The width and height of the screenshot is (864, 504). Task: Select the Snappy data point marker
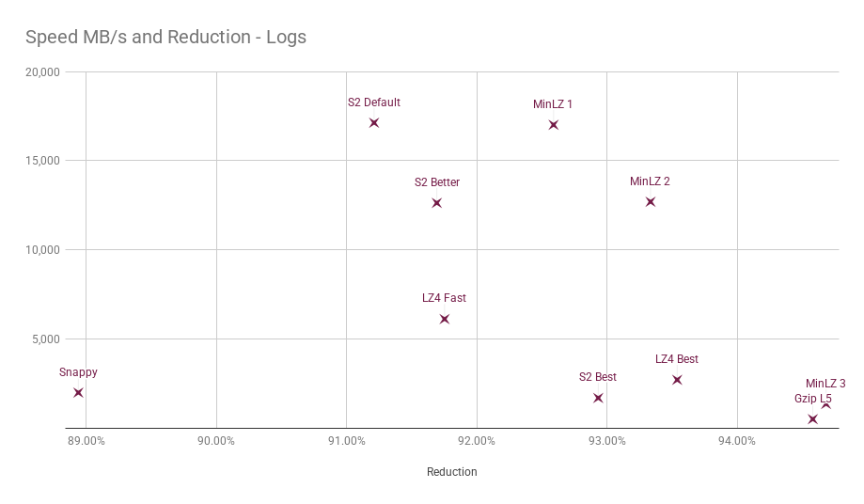[78, 393]
